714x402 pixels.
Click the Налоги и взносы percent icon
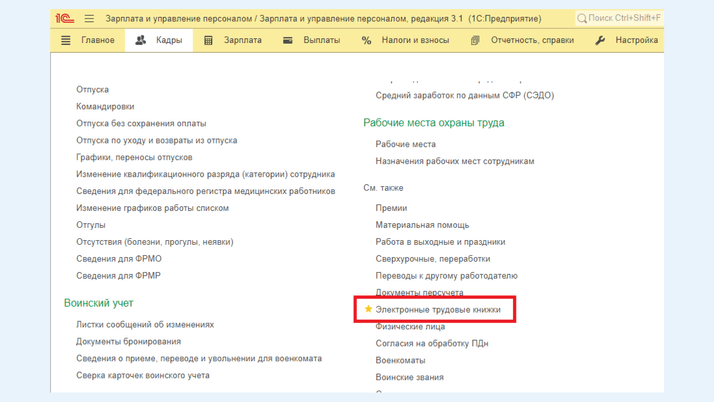click(x=366, y=41)
